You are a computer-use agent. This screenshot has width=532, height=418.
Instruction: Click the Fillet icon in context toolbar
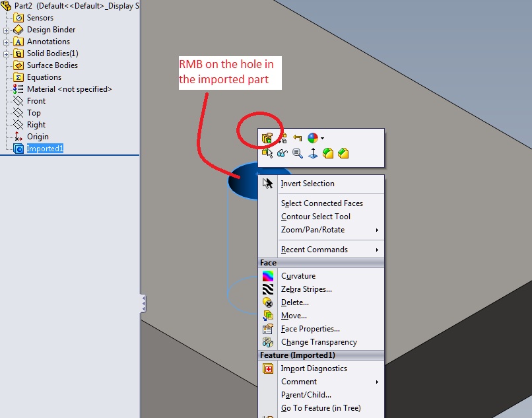[328, 153]
